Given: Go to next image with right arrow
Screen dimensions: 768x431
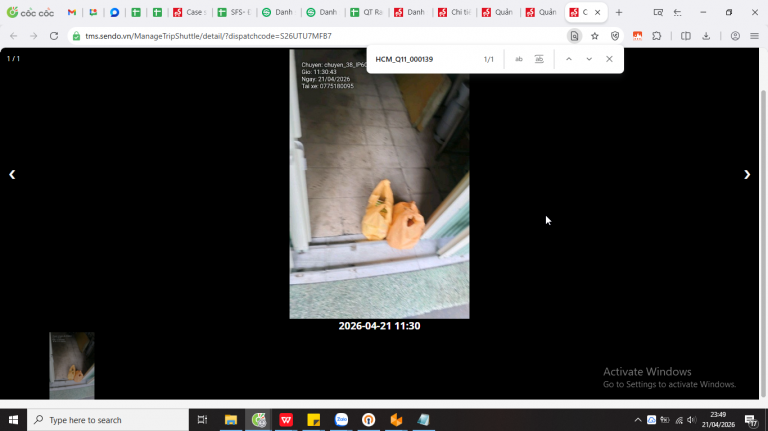Looking at the screenshot, I should click(746, 174).
